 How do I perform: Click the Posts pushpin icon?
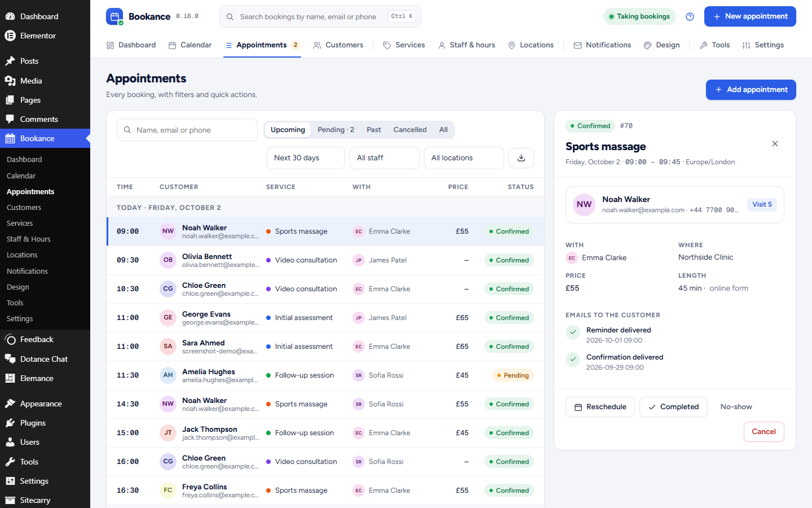click(10, 61)
